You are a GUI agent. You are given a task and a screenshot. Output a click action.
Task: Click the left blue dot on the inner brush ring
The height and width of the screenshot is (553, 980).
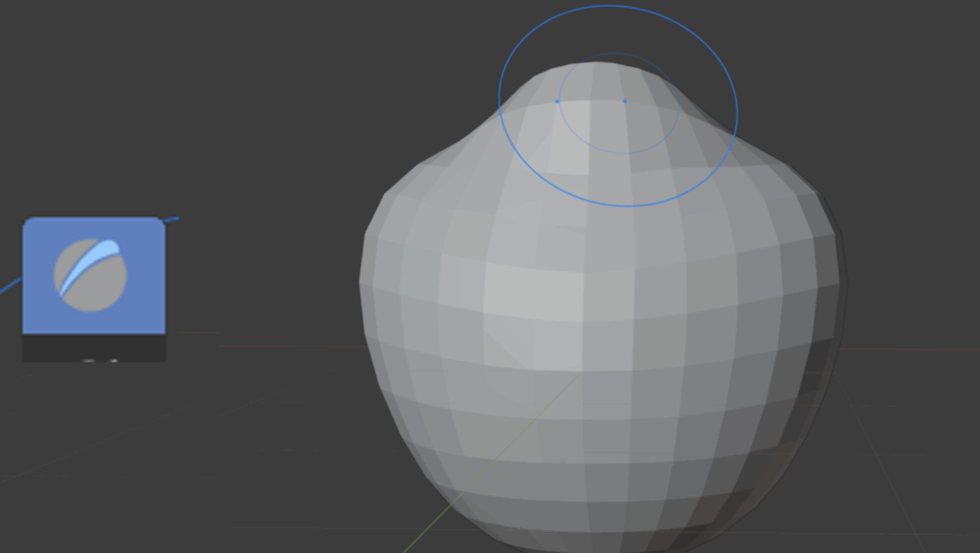[x=558, y=100]
